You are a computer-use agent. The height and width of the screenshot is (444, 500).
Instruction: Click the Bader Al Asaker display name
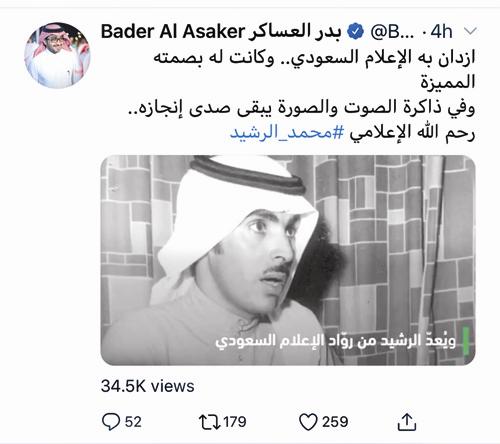click(x=173, y=32)
